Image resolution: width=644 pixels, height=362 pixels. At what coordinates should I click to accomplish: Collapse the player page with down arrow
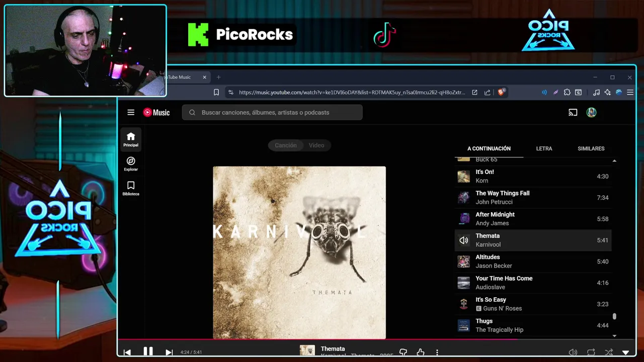coord(626,352)
